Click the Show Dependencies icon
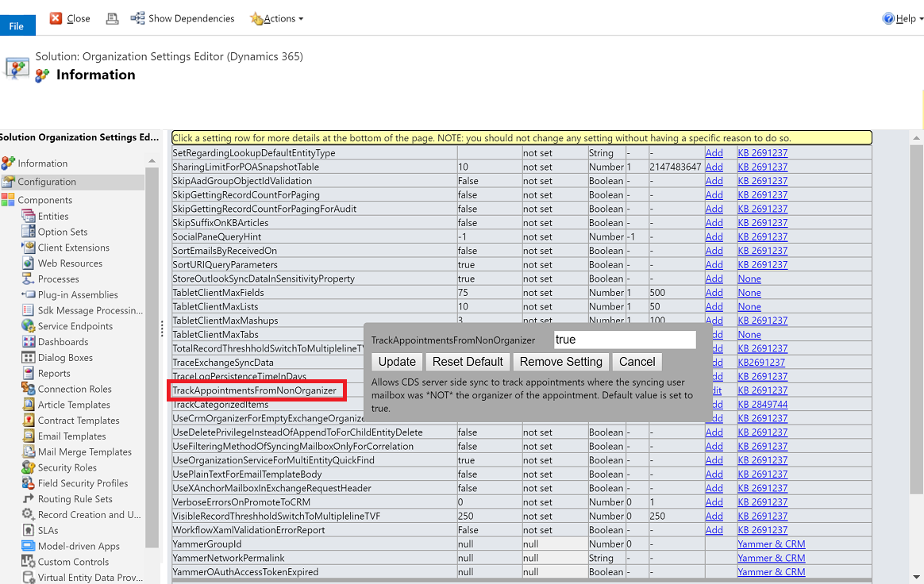Viewport: 924px width, 584px height. [x=137, y=18]
